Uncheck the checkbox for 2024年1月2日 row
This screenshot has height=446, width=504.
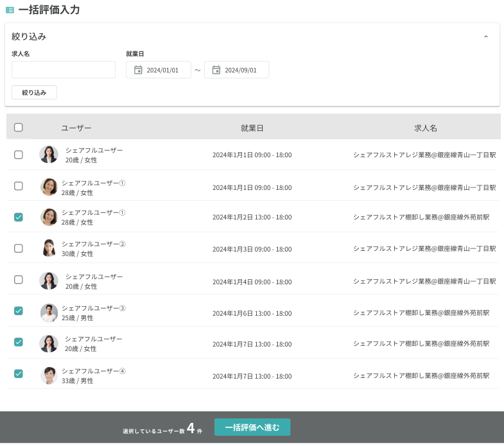(19, 218)
